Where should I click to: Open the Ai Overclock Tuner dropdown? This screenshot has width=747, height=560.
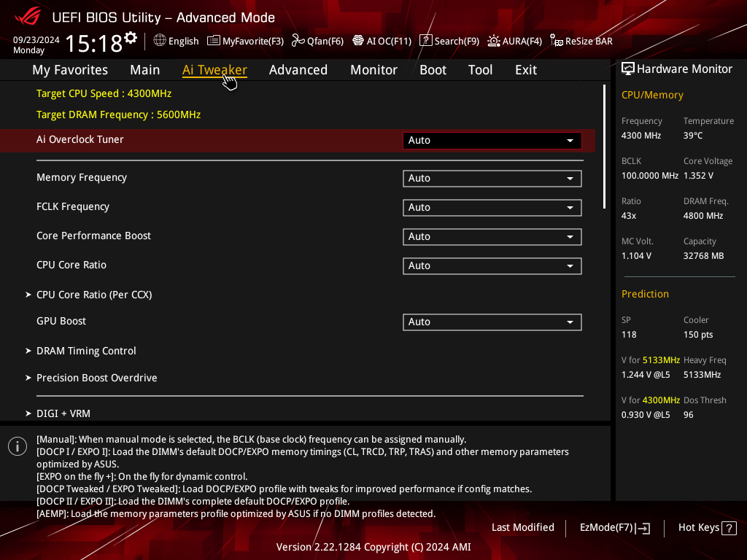tap(492, 141)
